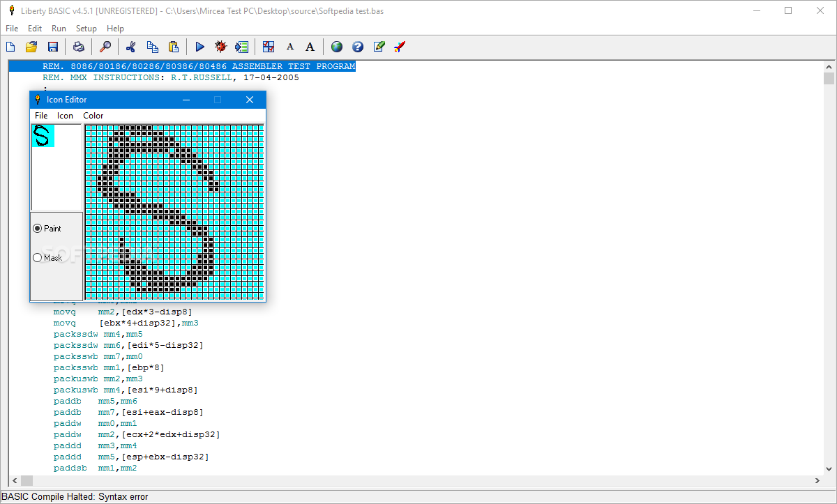Open Icon menu in Icon Editor

point(65,116)
